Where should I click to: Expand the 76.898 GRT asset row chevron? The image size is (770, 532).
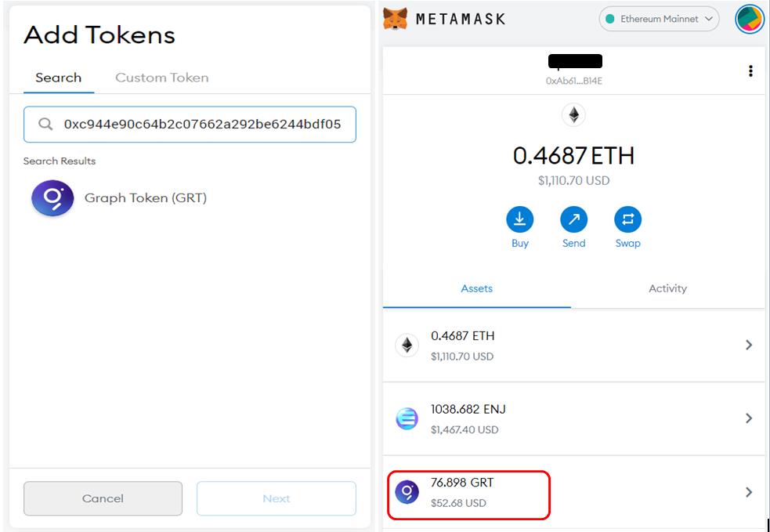[x=749, y=492]
